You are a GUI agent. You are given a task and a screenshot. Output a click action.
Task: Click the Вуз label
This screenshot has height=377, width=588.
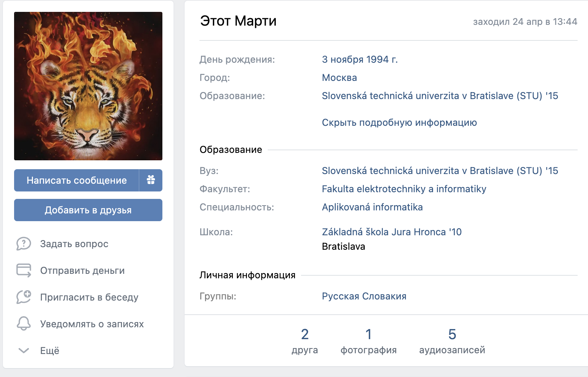209,171
